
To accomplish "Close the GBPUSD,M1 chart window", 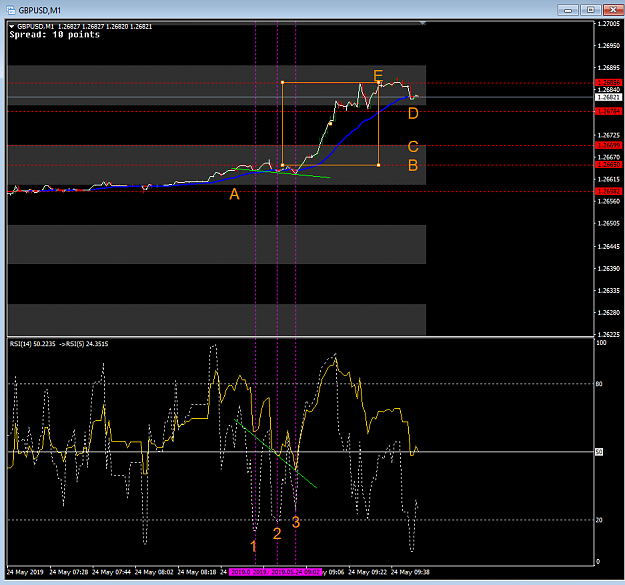I will [613, 10].
